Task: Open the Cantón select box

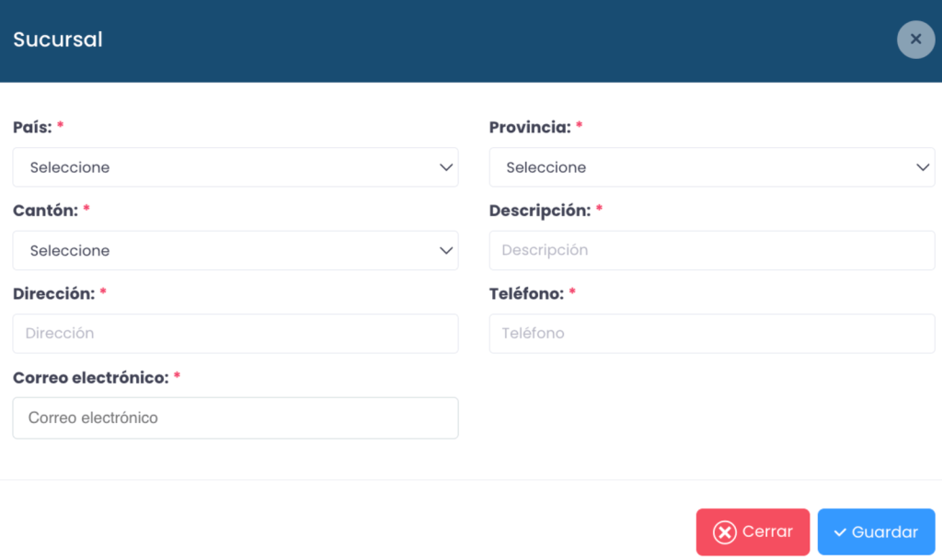Action: 235,250
